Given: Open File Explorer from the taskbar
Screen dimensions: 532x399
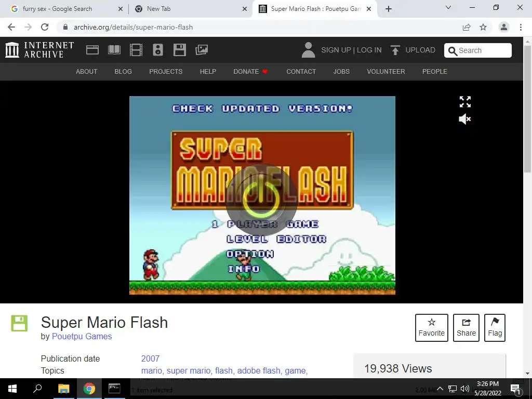Looking at the screenshot, I should point(63,389).
